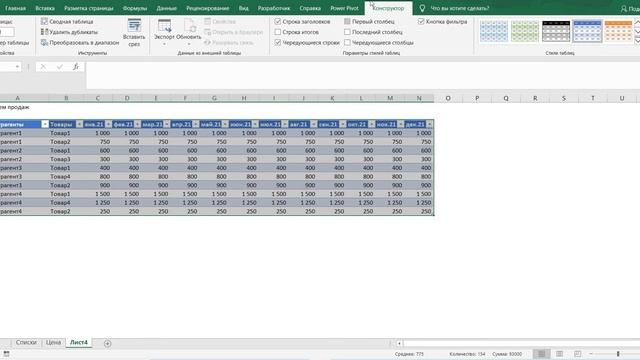Open the фев.21 column filter dropdown
The height and width of the screenshot is (360, 640).
pyautogui.click(x=138, y=124)
